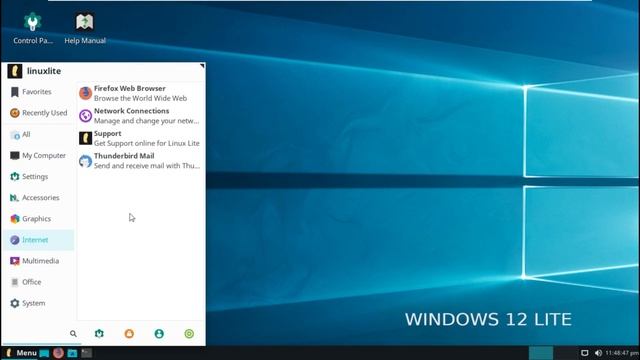The image size is (640, 360).
Task: Click the network tray icon
Action: pos(584,353)
